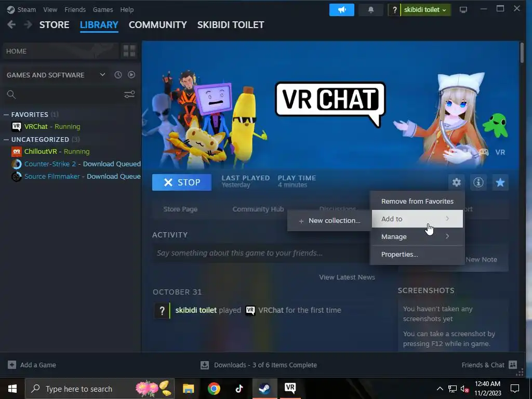
Task: Open the notifications bell
Action: tap(371, 10)
